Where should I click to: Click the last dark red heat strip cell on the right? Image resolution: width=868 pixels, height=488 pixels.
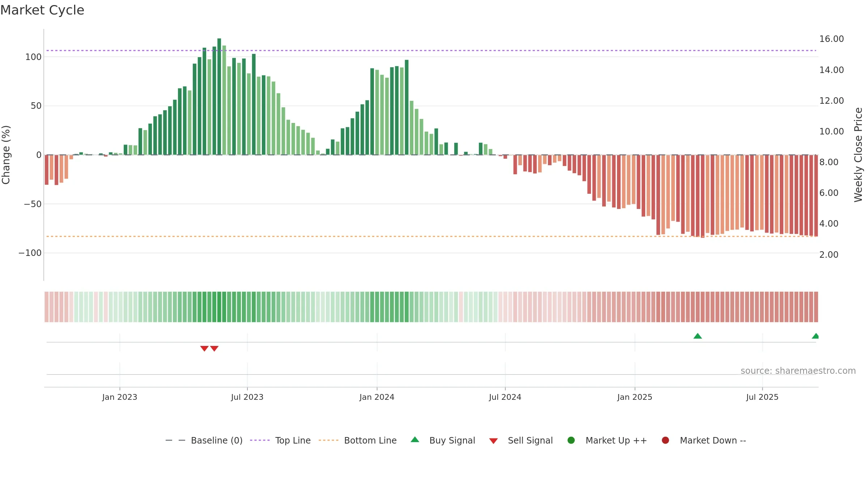pos(816,307)
